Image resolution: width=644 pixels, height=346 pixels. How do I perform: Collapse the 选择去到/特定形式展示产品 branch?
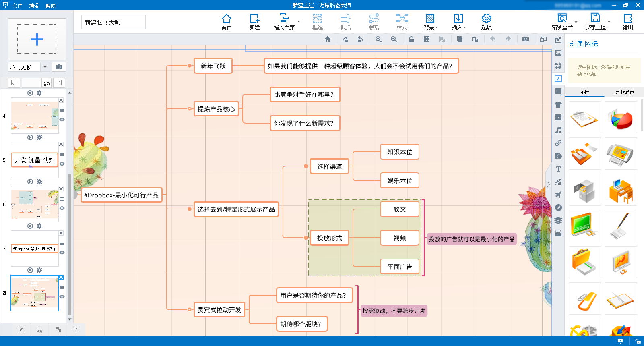190,209
